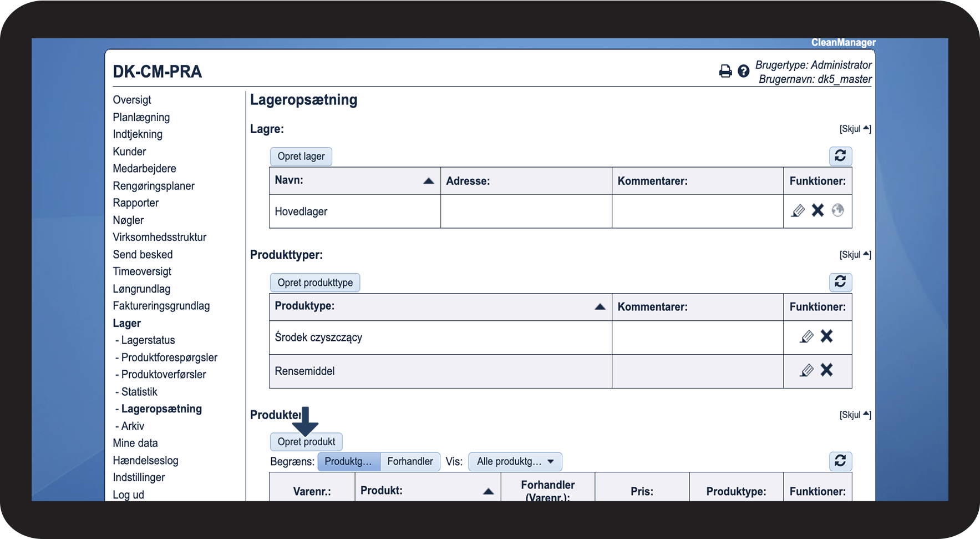Open the Alle produktg… dropdown
This screenshot has height=539, width=980.
point(515,461)
